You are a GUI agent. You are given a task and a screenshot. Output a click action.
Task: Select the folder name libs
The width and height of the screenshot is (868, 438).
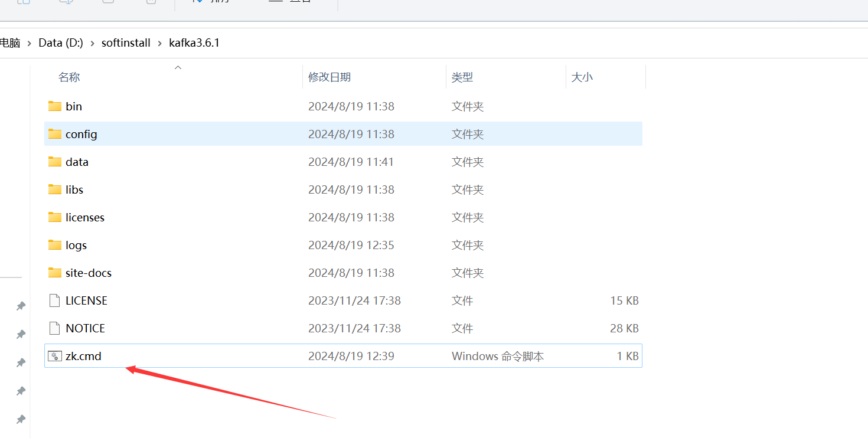pyautogui.click(x=74, y=189)
